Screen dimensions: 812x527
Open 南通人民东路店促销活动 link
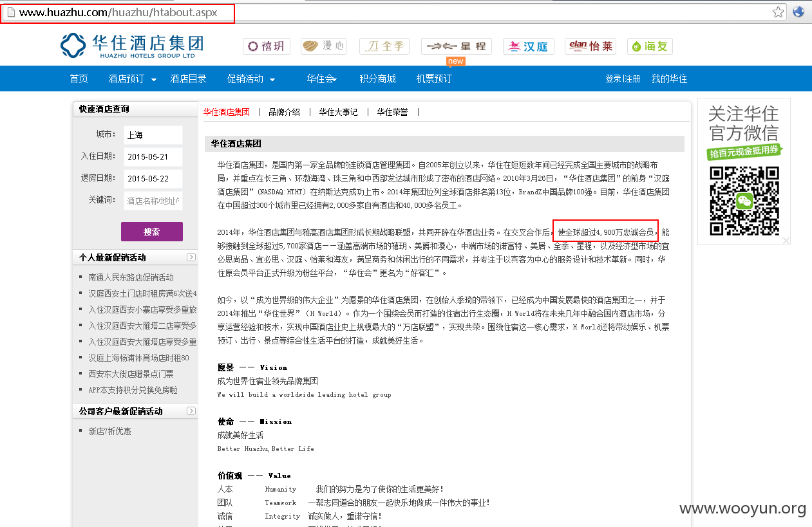(x=131, y=277)
